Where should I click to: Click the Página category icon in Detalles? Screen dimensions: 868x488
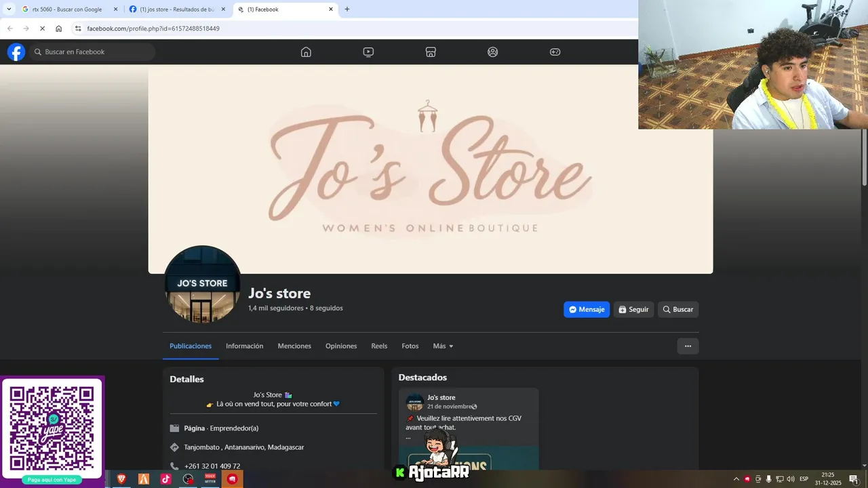174,428
